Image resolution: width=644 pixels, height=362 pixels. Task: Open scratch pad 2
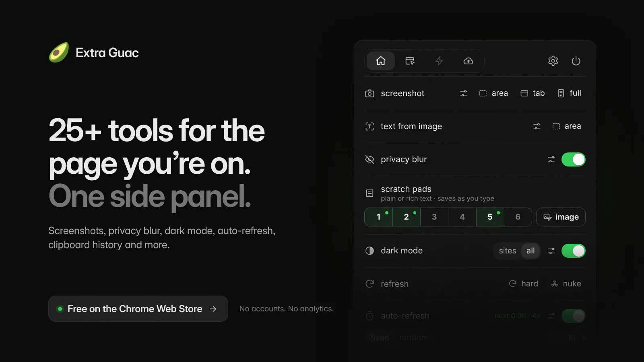407,217
